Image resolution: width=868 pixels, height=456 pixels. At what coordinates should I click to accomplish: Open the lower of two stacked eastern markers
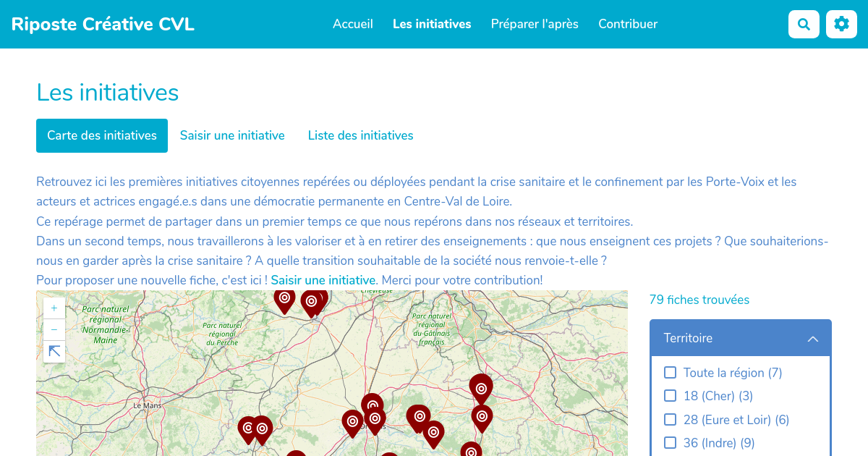pyautogui.click(x=482, y=418)
